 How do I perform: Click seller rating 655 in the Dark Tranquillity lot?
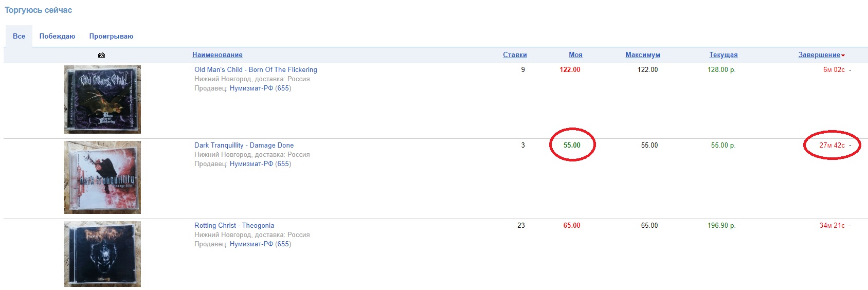click(283, 164)
